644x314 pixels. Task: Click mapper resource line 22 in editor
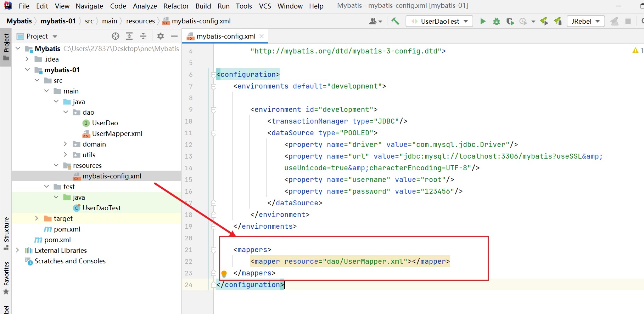click(x=350, y=261)
